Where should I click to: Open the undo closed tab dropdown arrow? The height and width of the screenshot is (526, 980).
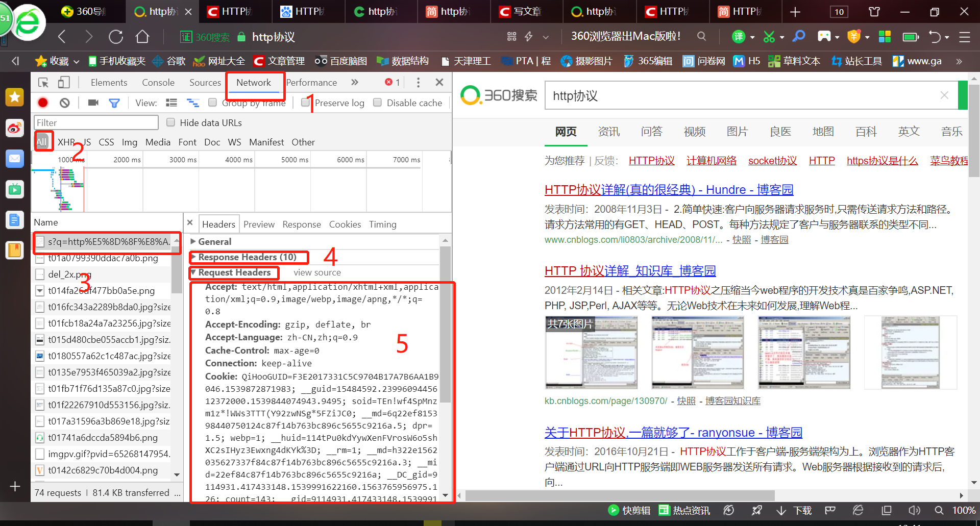point(947,37)
